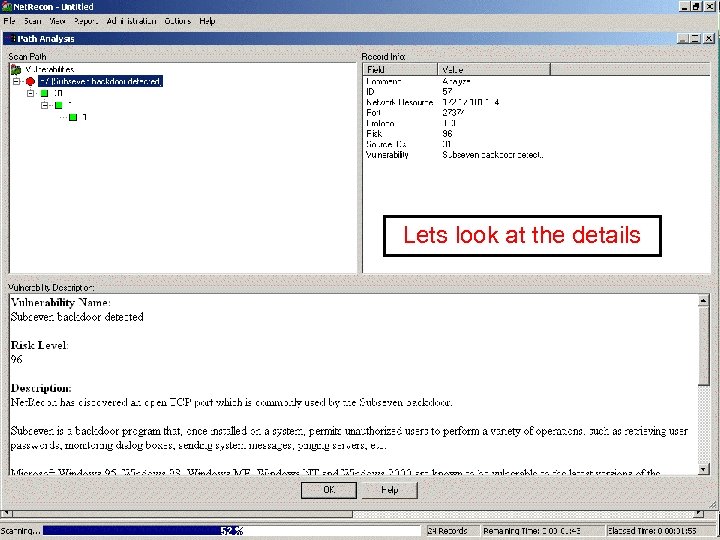Open the Options menu
The width and height of the screenshot is (720, 540).
click(x=178, y=21)
